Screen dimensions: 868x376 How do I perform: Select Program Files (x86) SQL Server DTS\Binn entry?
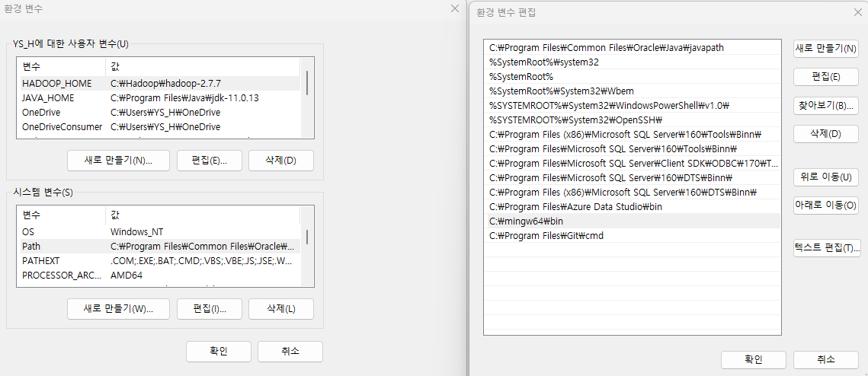[633, 193]
